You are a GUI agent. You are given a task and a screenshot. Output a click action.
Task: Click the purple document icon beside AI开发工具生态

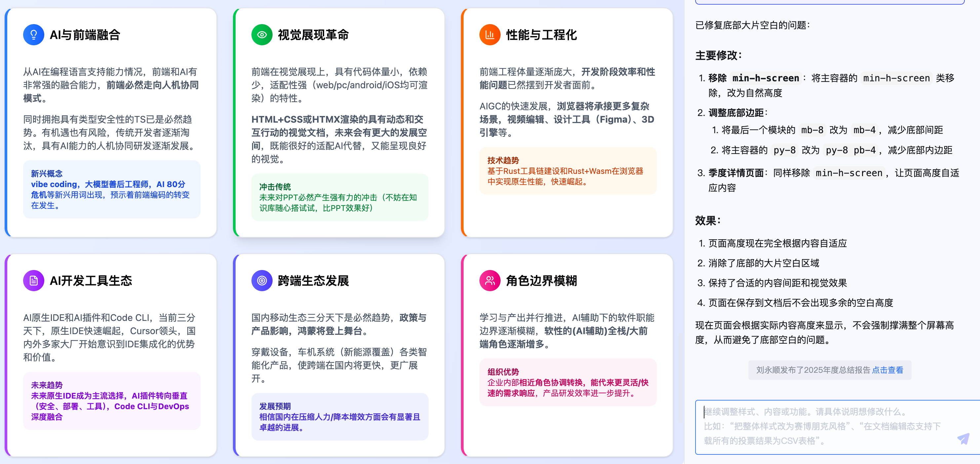pos(33,281)
